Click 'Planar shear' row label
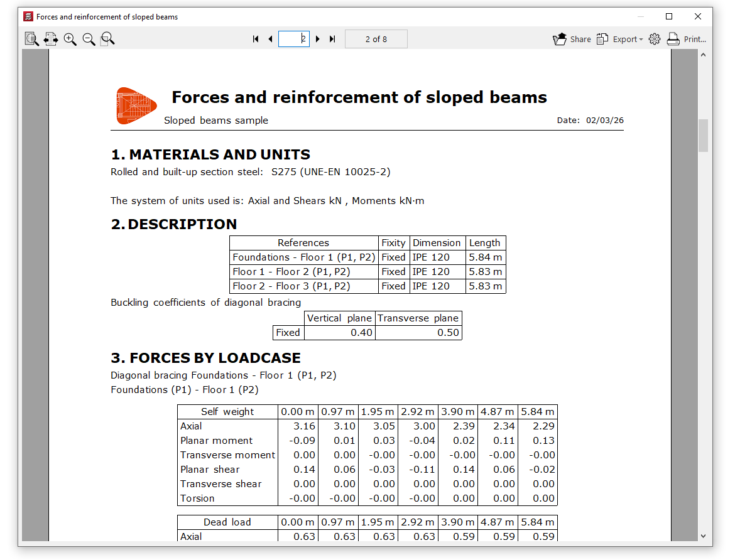Screen dimensions: 735x560 coord(210,470)
